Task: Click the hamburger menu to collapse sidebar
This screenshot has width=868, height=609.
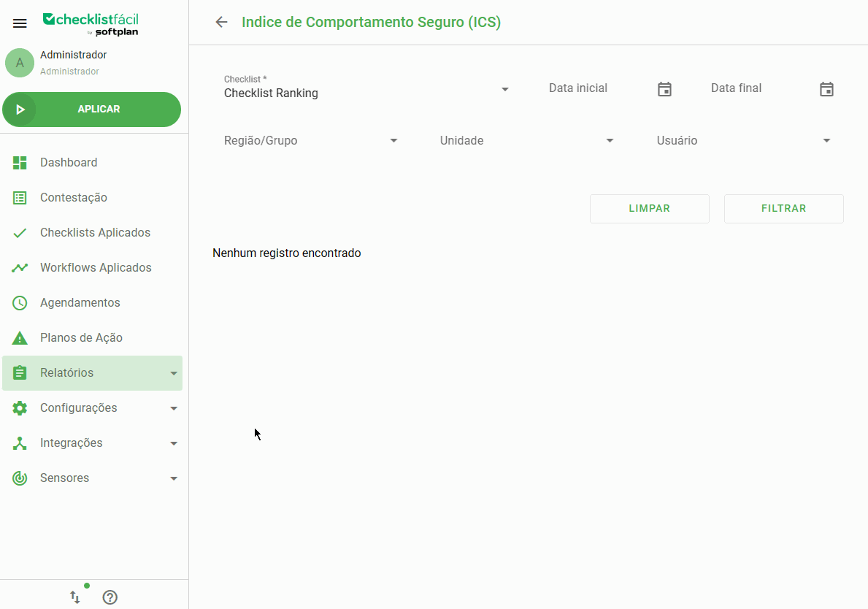Action: [x=20, y=23]
